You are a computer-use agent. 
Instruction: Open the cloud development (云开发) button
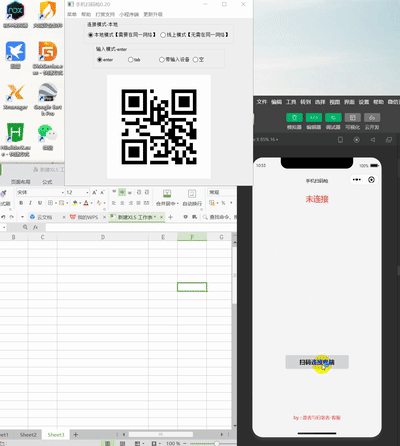[x=372, y=118]
